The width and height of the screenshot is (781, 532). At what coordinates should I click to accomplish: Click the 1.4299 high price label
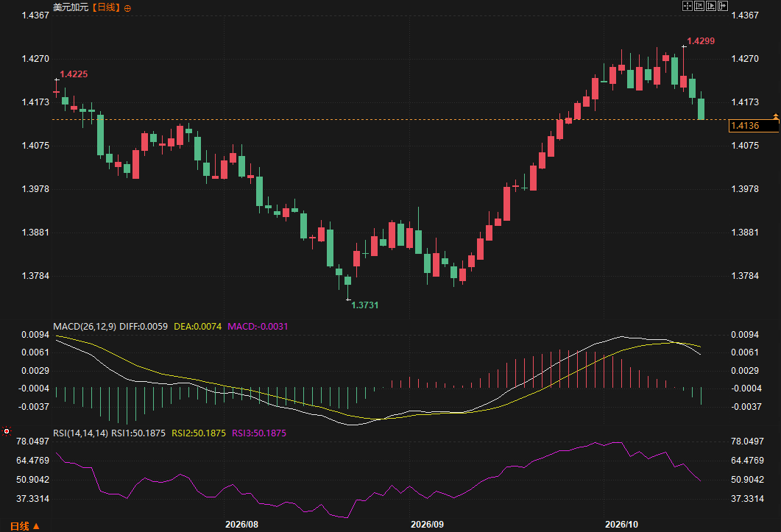point(701,41)
